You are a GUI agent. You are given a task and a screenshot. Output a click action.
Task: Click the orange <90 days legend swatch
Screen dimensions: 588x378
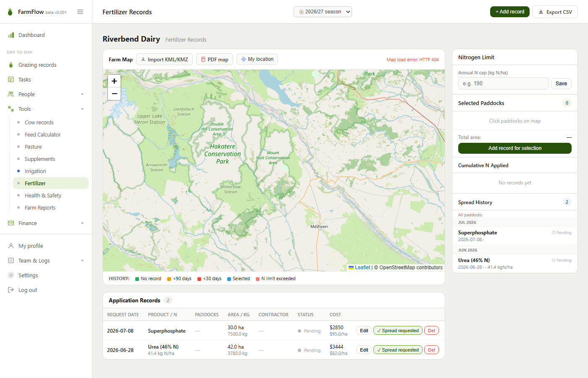[x=169, y=279]
